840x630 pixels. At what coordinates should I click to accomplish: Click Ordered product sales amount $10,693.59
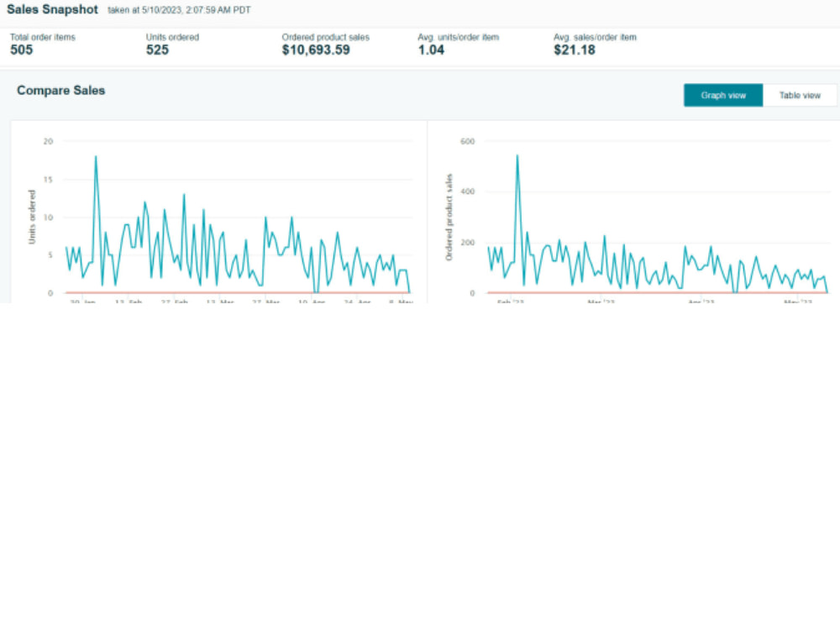pos(316,50)
